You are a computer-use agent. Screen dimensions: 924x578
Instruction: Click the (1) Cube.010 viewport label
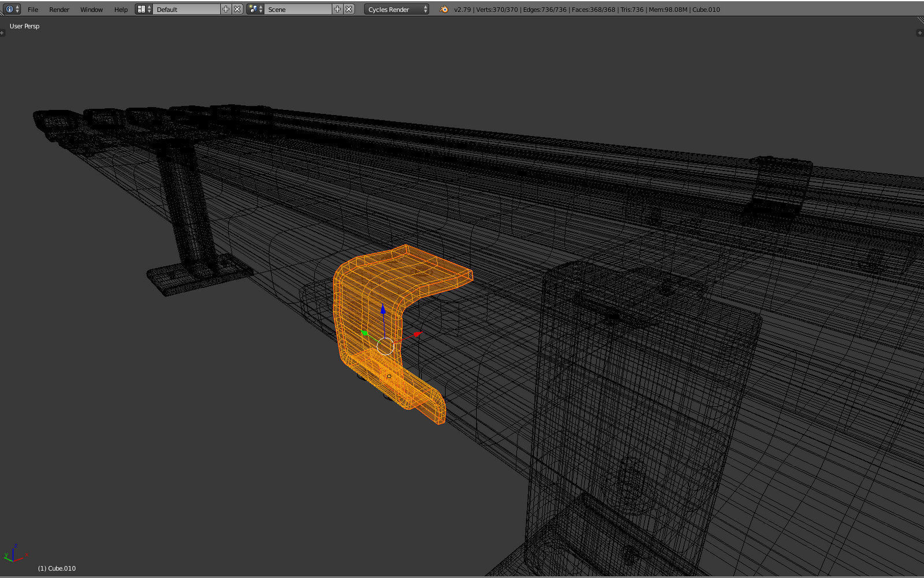pyautogui.click(x=57, y=568)
